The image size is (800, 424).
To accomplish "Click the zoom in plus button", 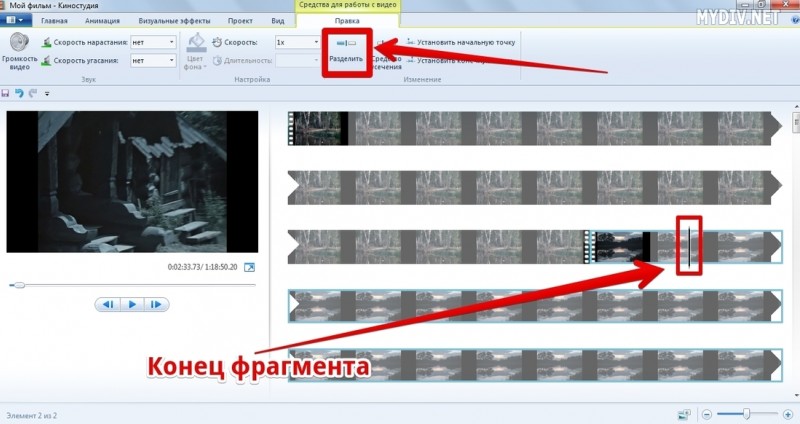I will (788, 414).
